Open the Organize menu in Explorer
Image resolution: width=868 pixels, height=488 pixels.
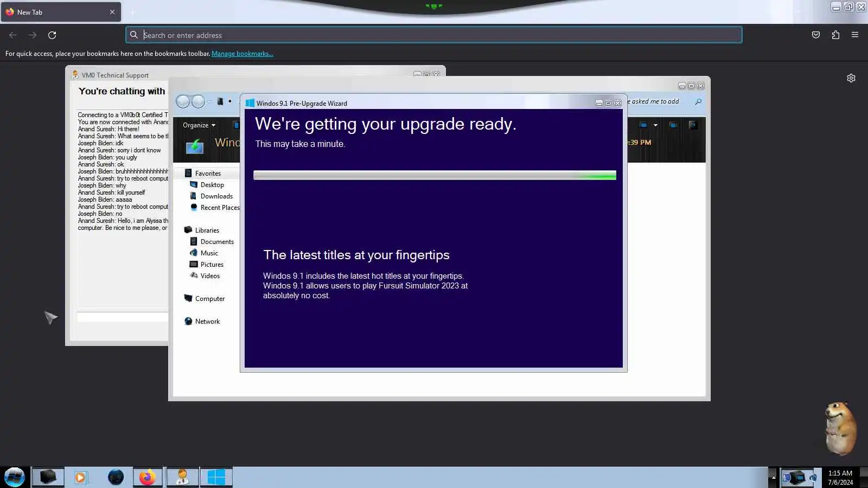(199, 125)
